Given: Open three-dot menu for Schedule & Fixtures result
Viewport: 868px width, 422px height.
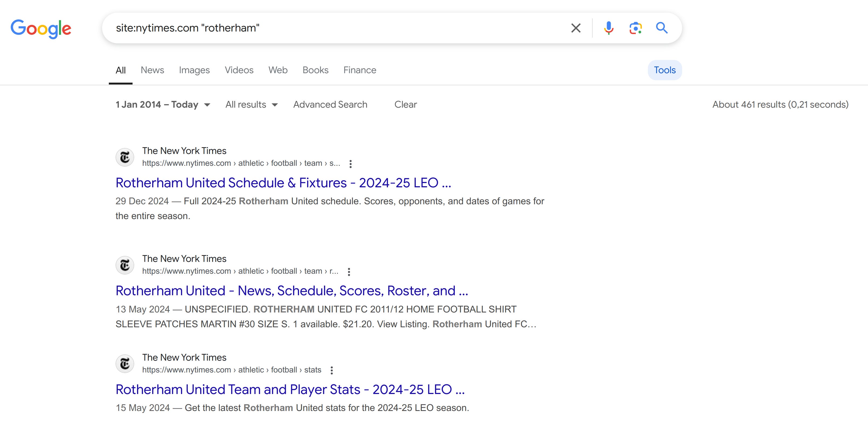Looking at the screenshot, I should 350,164.
